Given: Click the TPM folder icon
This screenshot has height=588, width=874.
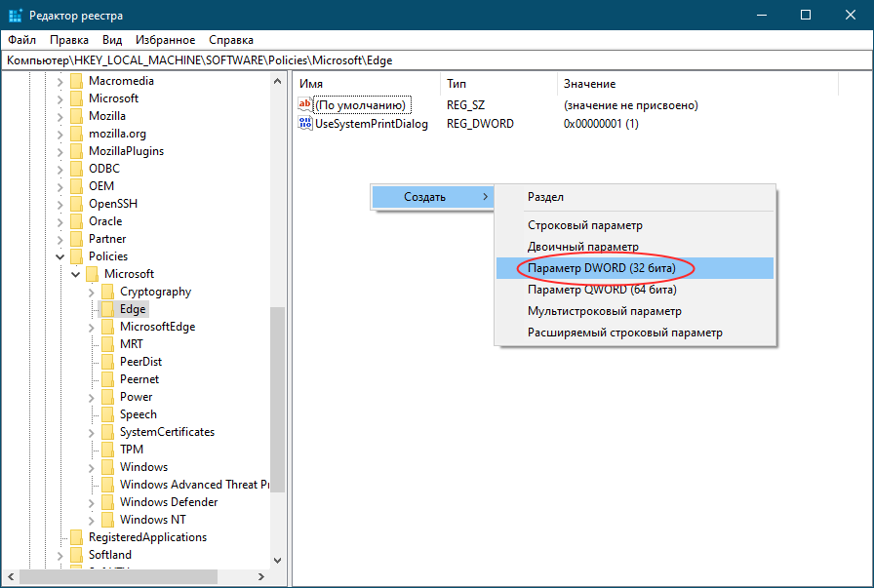Looking at the screenshot, I should pos(108,450).
